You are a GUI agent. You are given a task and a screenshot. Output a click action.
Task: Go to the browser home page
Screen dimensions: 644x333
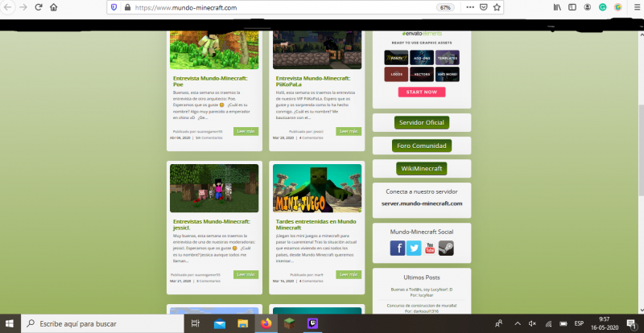pyautogui.click(x=53, y=7)
